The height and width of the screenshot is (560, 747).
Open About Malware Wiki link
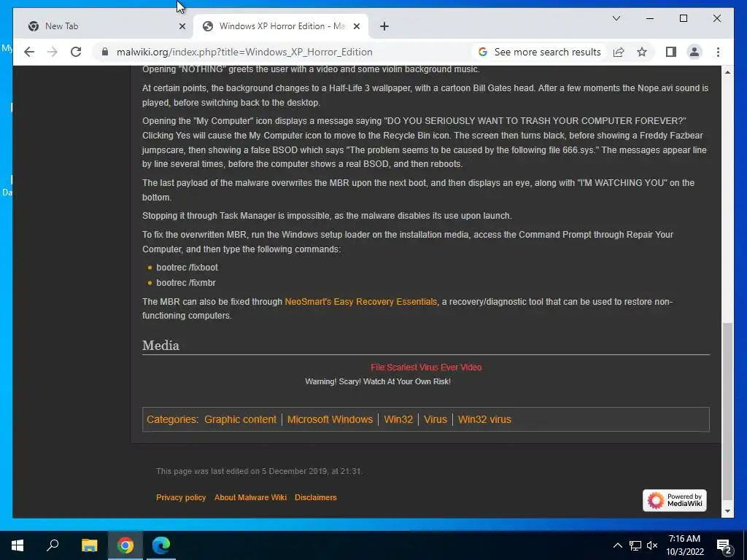point(250,497)
